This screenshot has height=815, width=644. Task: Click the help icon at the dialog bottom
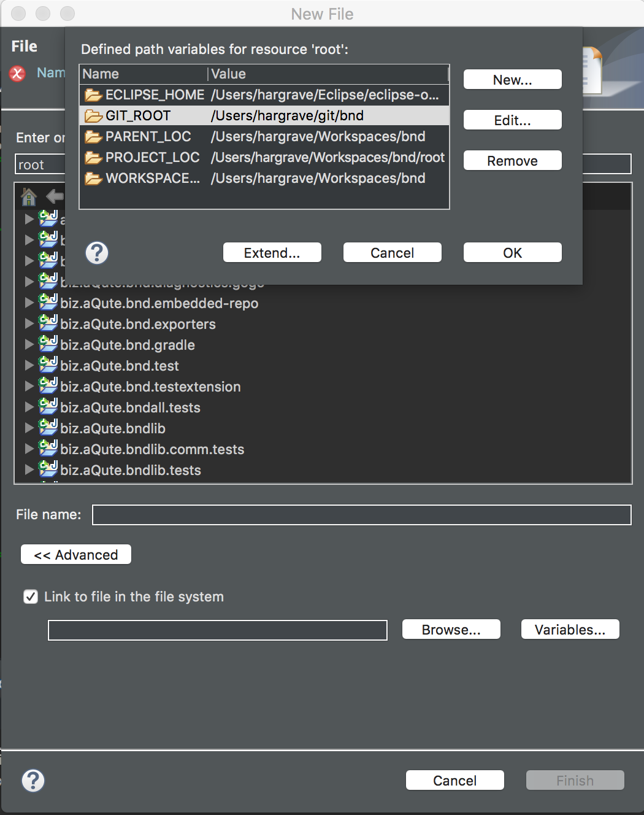click(33, 781)
